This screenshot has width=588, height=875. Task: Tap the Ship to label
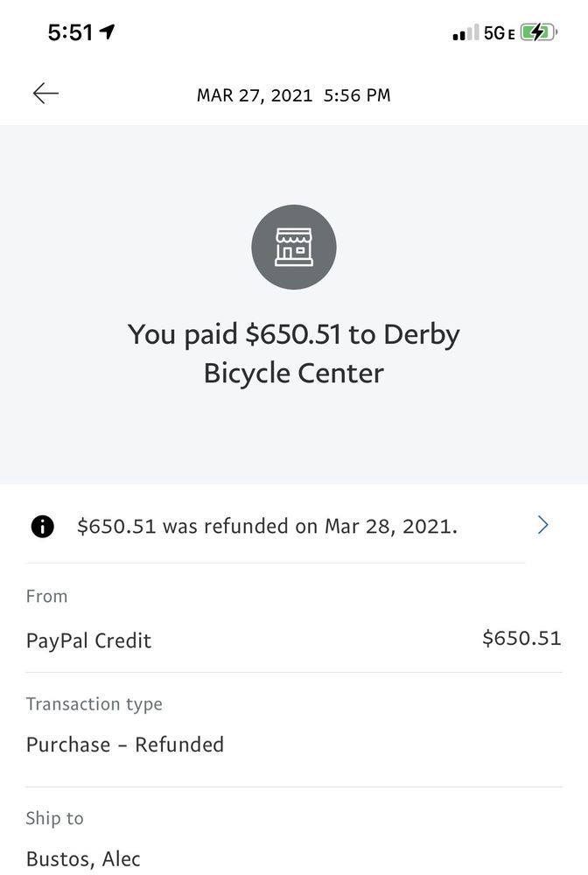coord(55,818)
